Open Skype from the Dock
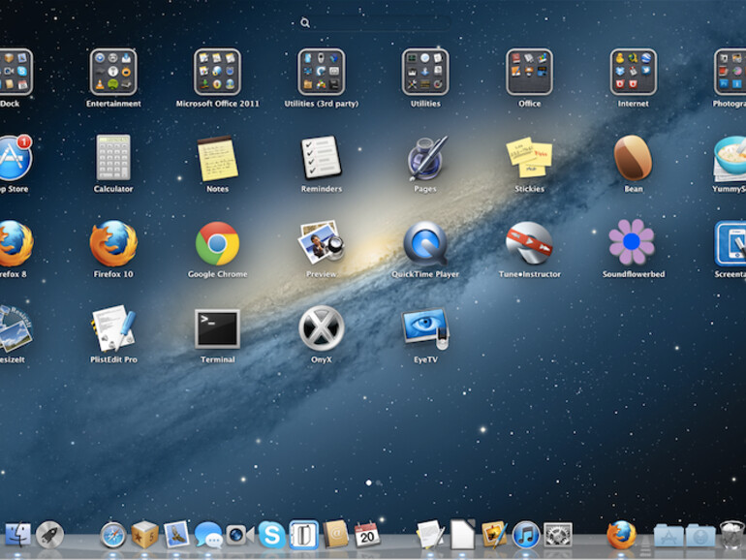 pos(271,534)
